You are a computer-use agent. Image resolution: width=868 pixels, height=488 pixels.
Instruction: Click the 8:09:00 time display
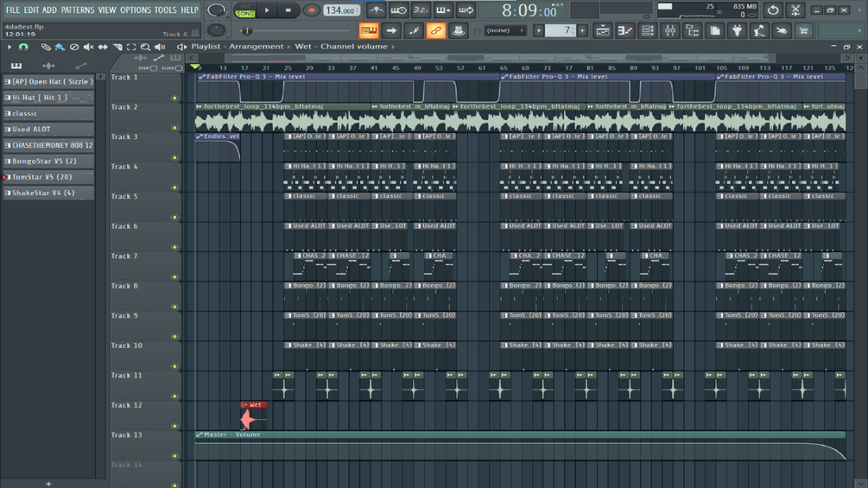coord(529,10)
